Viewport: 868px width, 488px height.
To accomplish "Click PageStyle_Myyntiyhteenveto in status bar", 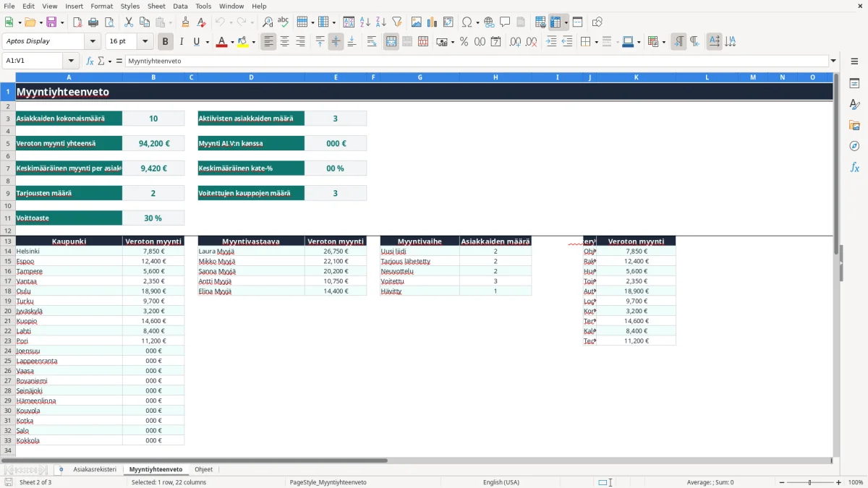I will pos(328,482).
